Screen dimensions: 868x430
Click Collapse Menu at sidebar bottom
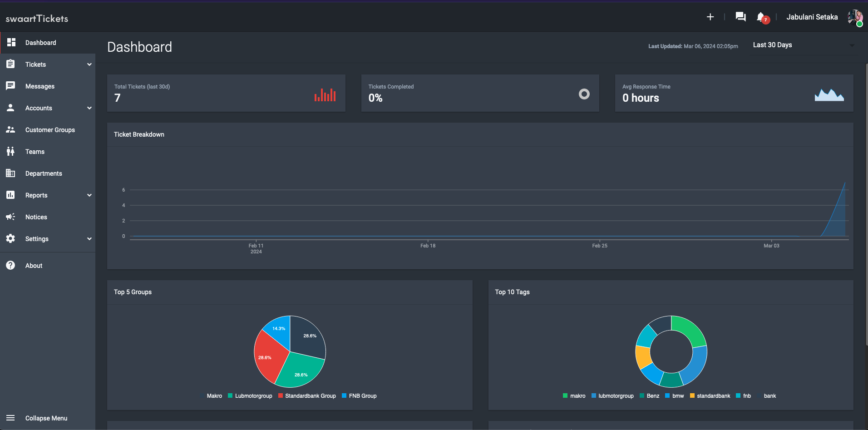(46, 418)
